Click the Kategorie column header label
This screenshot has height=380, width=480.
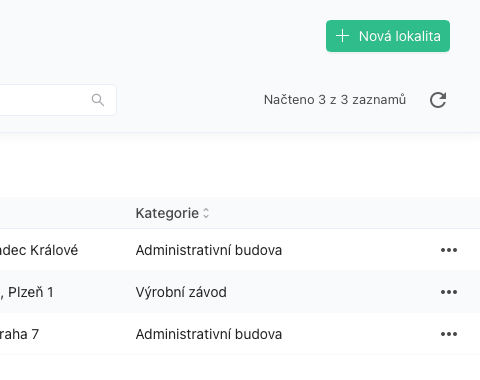pyautogui.click(x=167, y=213)
